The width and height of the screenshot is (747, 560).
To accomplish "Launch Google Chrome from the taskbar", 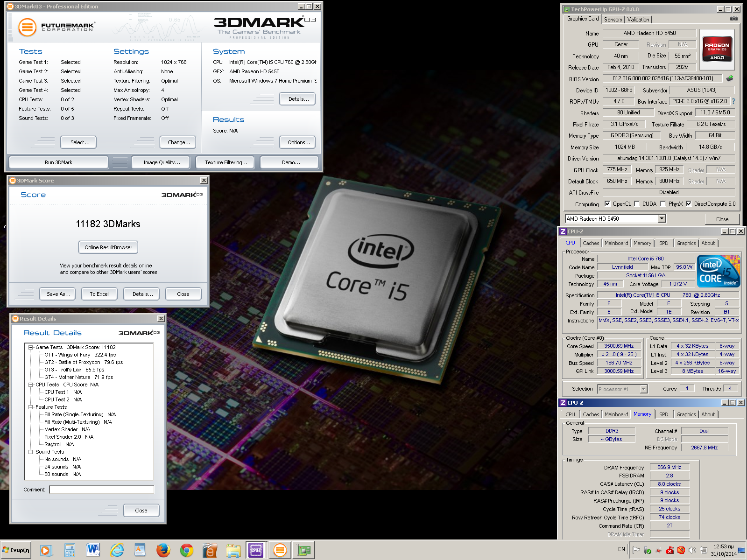I will pyautogui.click(x=186, y=551).
